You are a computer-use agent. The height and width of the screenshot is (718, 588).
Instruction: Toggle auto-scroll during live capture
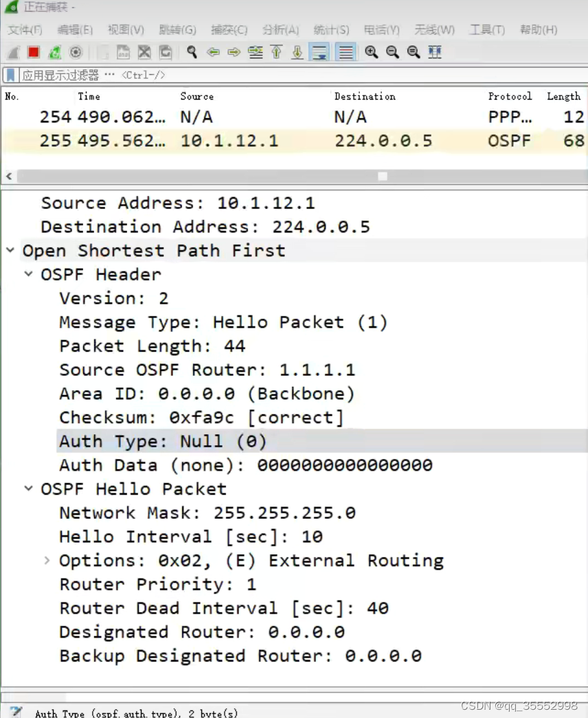pyautogui.click(x=319, y=52)
